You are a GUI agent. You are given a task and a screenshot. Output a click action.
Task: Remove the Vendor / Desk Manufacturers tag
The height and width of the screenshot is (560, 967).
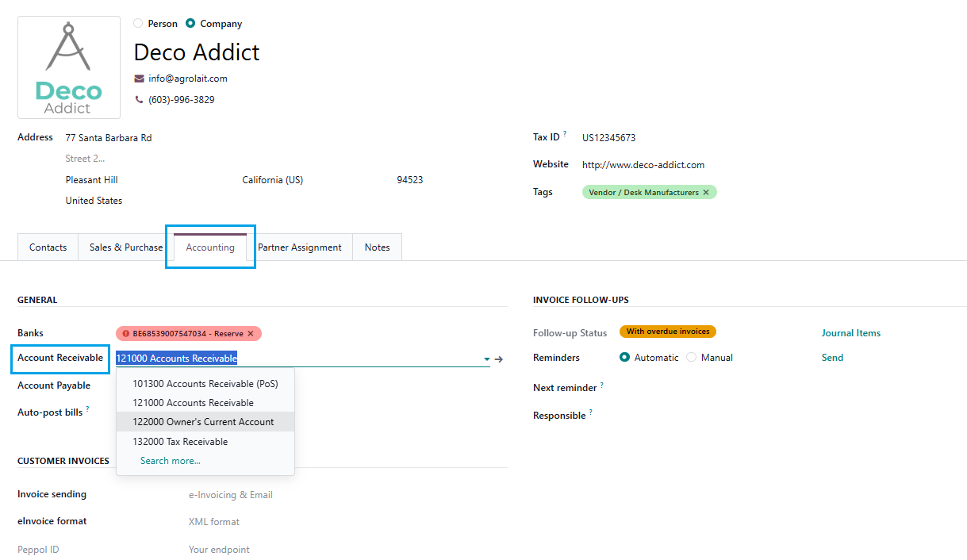pos(706,192)
